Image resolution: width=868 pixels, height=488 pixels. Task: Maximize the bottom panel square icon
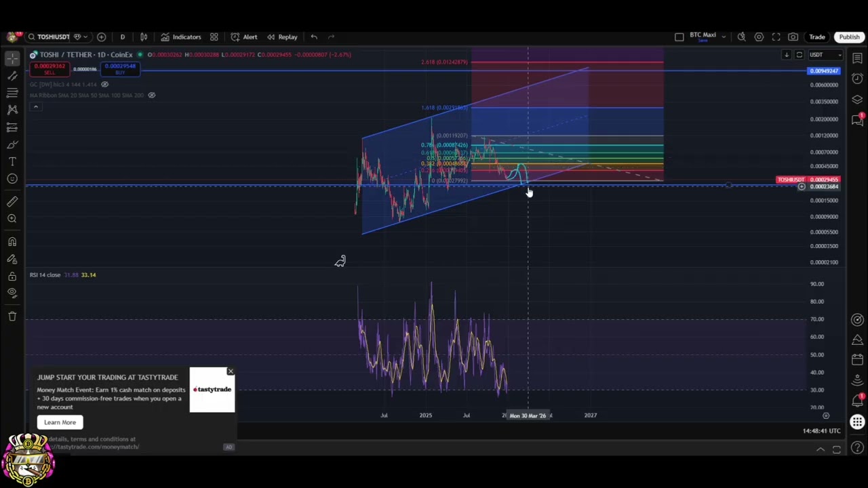pyautogui.click(x=837, y=449)
